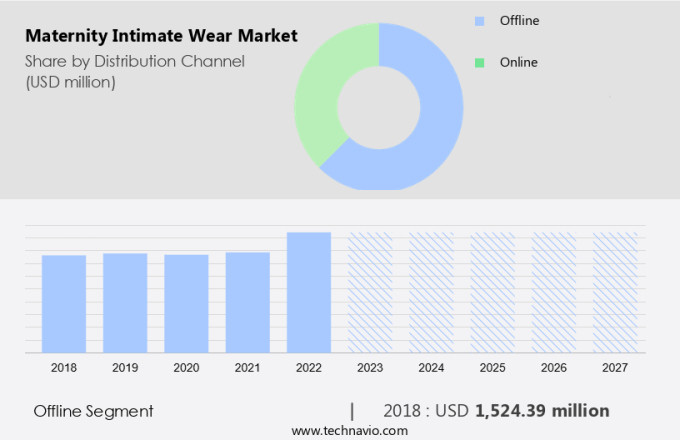680x440 pixels.
Task: Click the 2026 year axis label
Action: (x=554, y=368)
